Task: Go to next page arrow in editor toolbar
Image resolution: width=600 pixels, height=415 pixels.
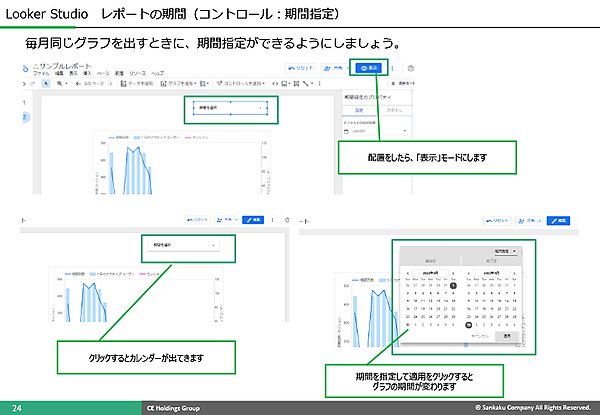Action: (x=110, y=83)
